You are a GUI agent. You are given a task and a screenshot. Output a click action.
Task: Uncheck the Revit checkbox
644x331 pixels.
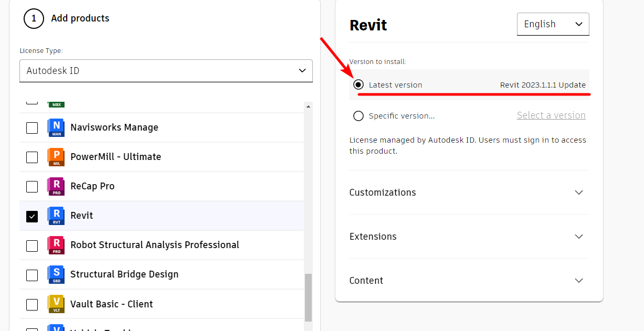pyautogui.click(x=32, y=216)
